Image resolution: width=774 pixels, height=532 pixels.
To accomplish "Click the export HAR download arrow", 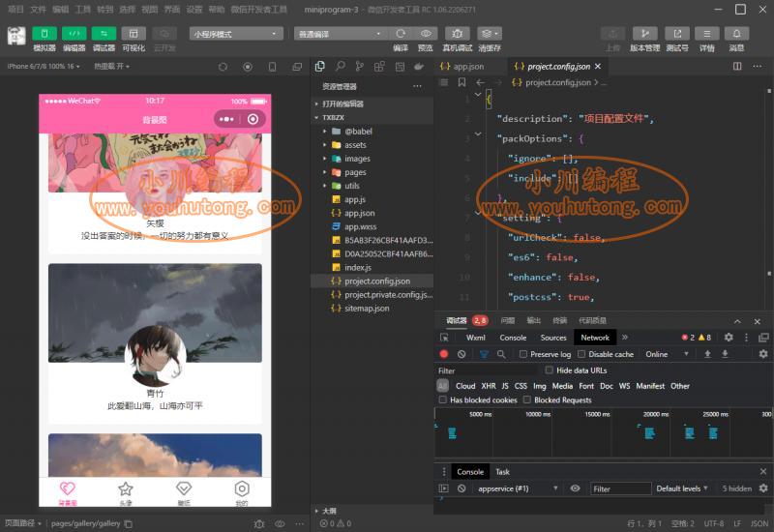I will [x=725, y=354].
